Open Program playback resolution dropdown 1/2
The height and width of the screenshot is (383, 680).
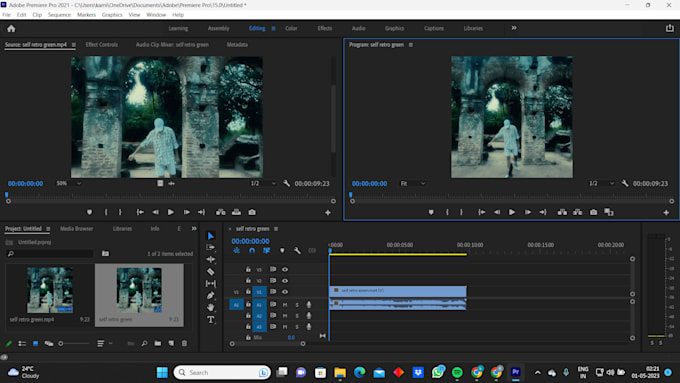[x=602, y=183]
